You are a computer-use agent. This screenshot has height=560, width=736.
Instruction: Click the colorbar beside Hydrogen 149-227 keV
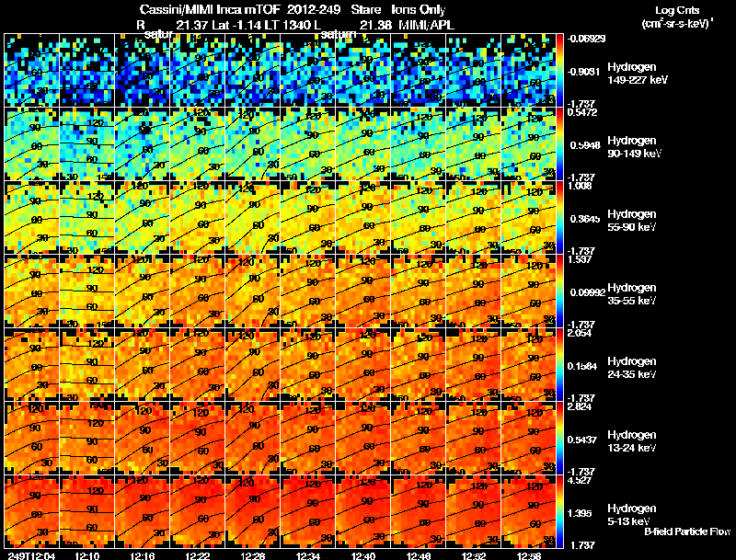coord(559,71)
